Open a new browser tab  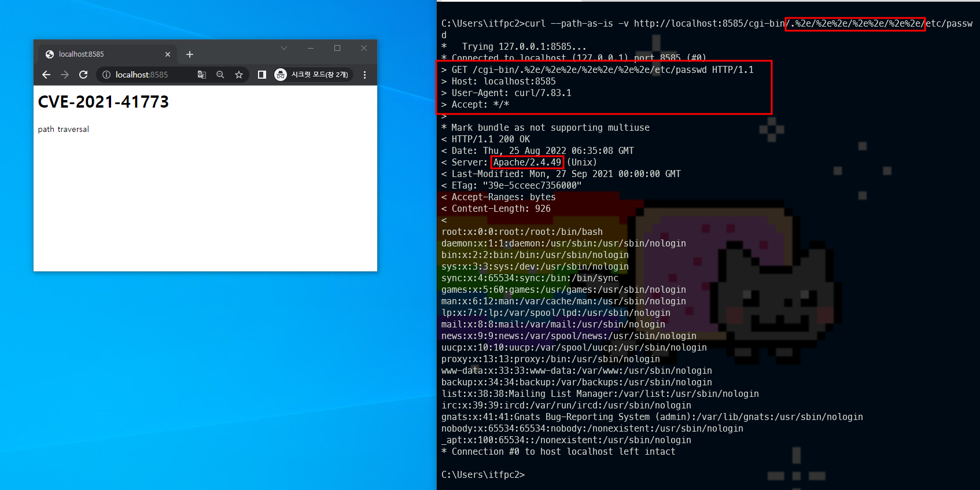point(190,54)
